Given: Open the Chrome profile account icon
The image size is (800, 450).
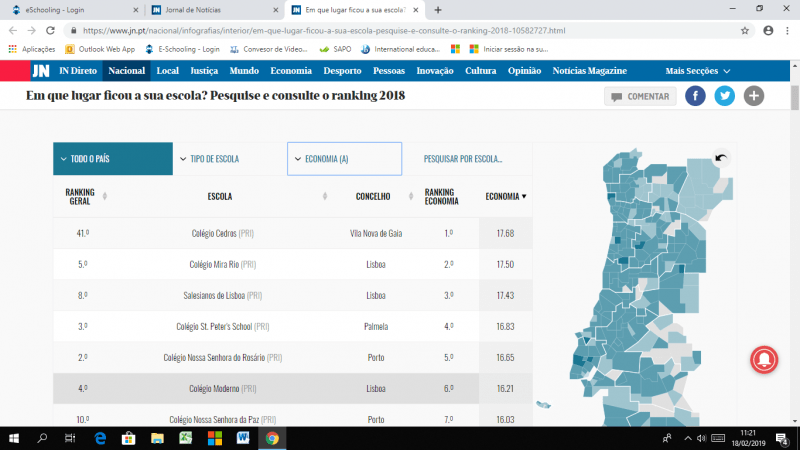Looking at the screenshot, I should click(768, 31).
